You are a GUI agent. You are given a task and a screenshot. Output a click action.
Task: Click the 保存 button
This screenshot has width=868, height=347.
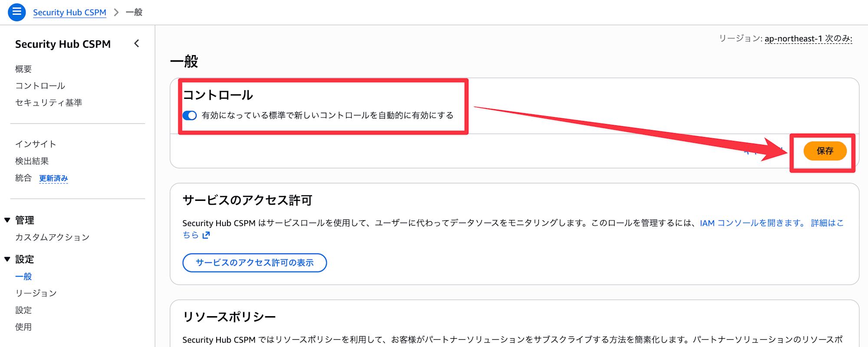(x=825, y=151)
